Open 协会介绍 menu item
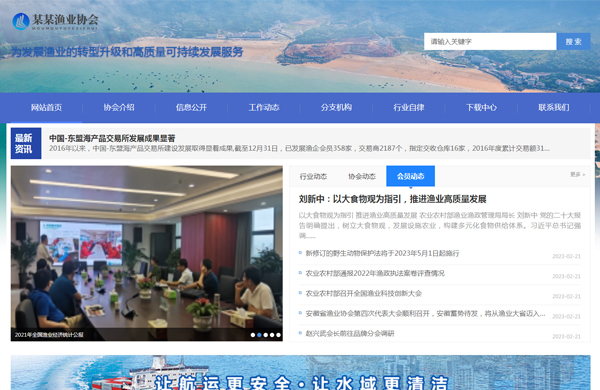The height and width of the screenshot is (390, 600). coord(119,108)
